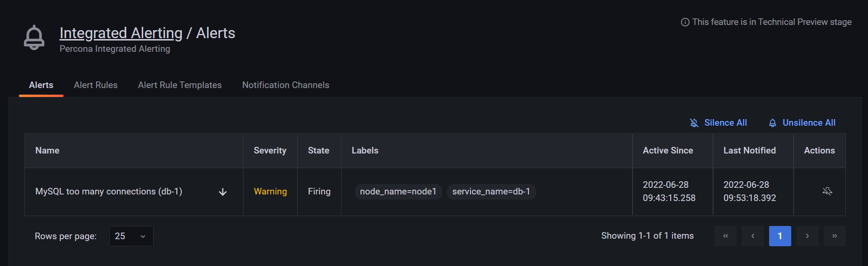
Task: Open the Rows per page dropdown
Action: [x=131, y=236]
